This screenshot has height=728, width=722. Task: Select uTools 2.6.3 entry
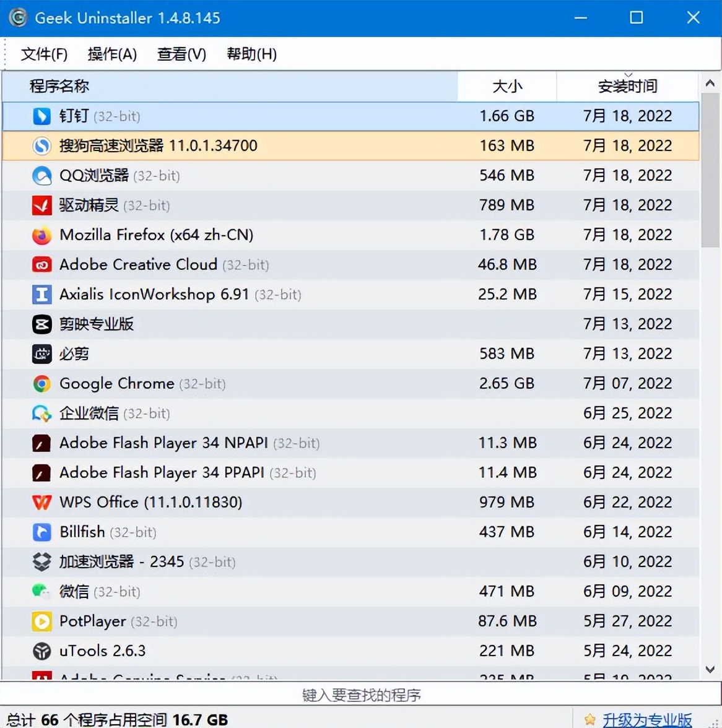coord(103,651)
